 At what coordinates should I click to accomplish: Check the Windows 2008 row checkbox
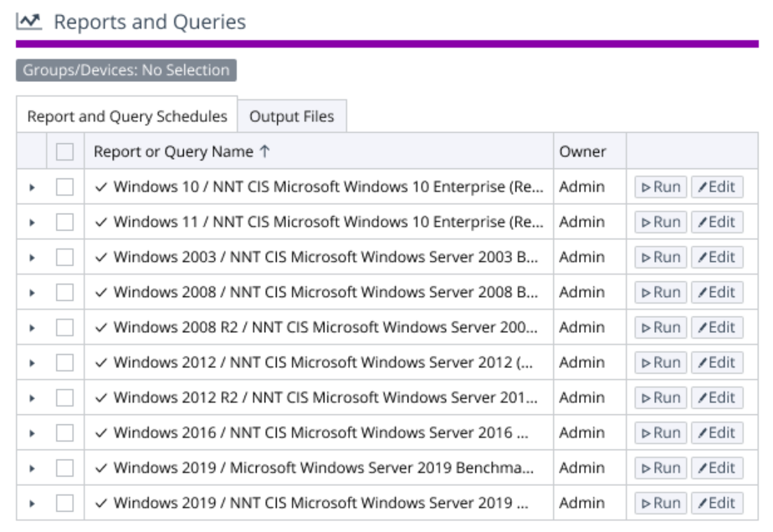[64, 293]
